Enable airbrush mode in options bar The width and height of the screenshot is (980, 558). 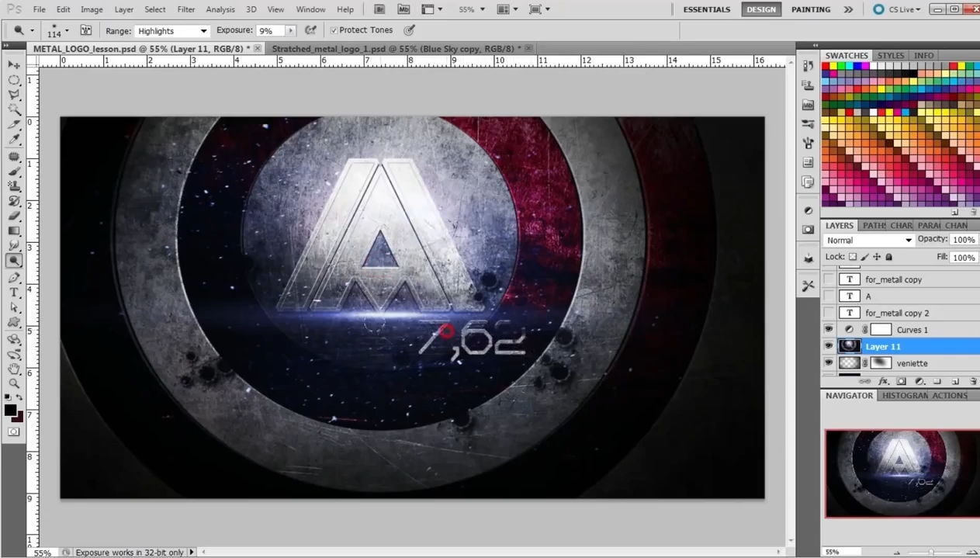point(310,30)
